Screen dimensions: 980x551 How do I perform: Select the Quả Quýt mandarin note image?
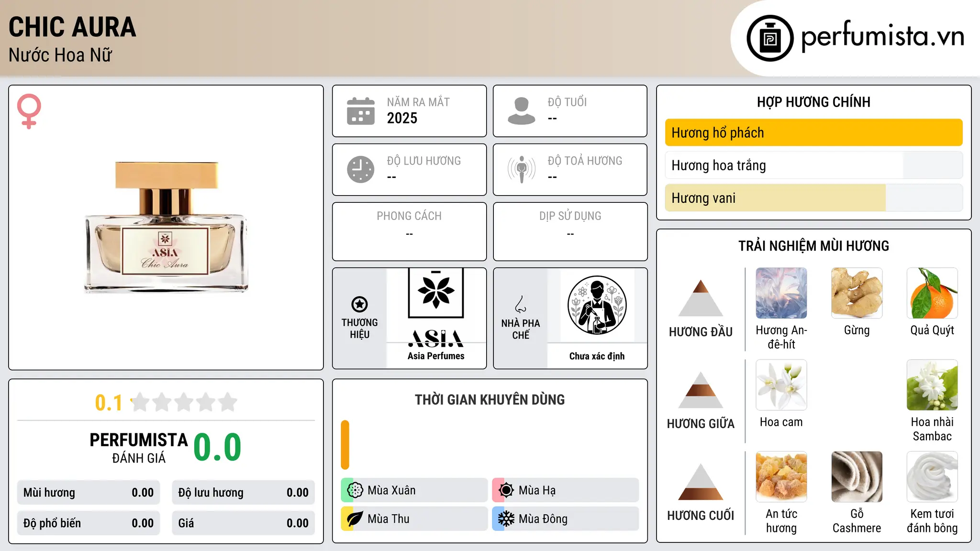click(932, 293)
